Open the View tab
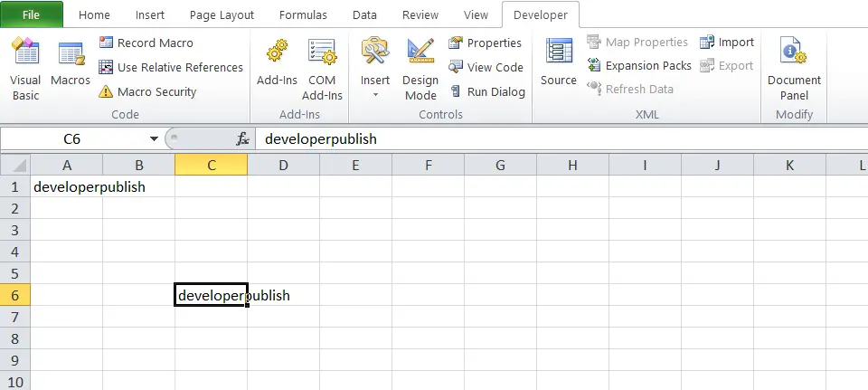Screen dimensions: 868x390 (476, 15)
